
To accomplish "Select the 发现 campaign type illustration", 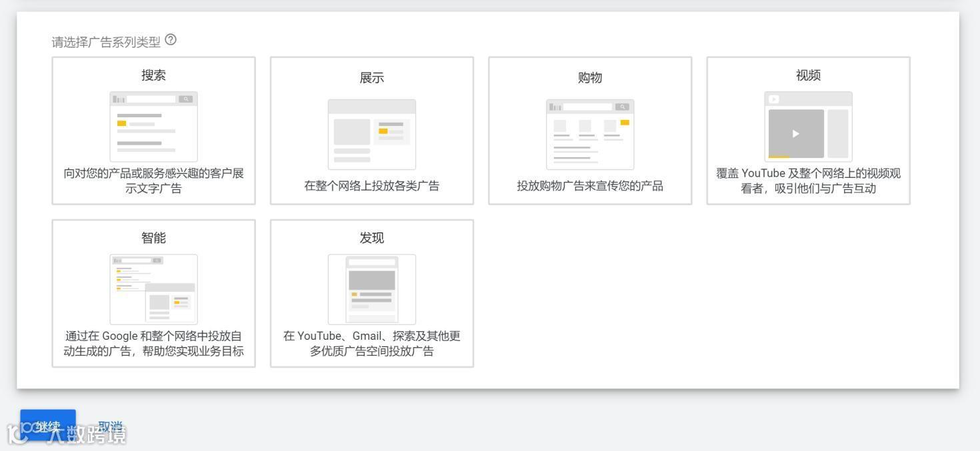I will 372,289.
